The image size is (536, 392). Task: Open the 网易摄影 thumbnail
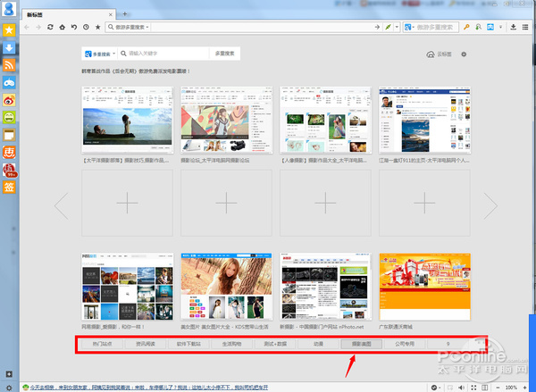click(x=127, y=287)
